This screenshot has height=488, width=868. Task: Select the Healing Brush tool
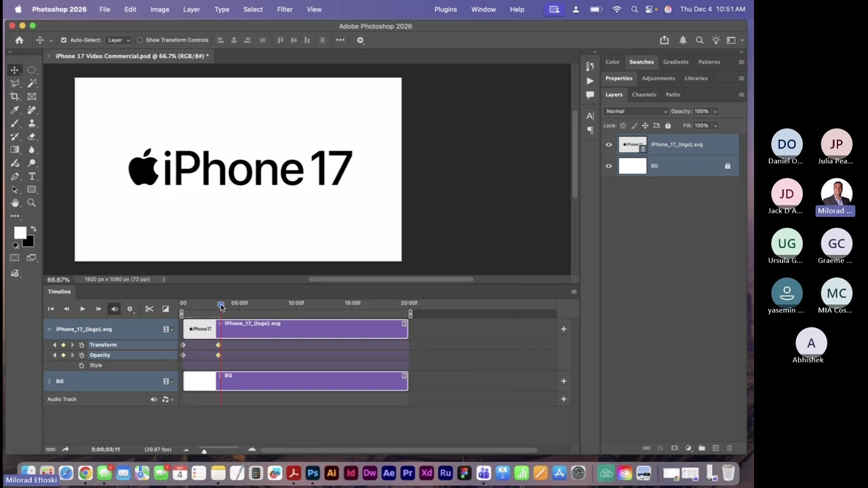pyautogui.click(x=32, y=110)
